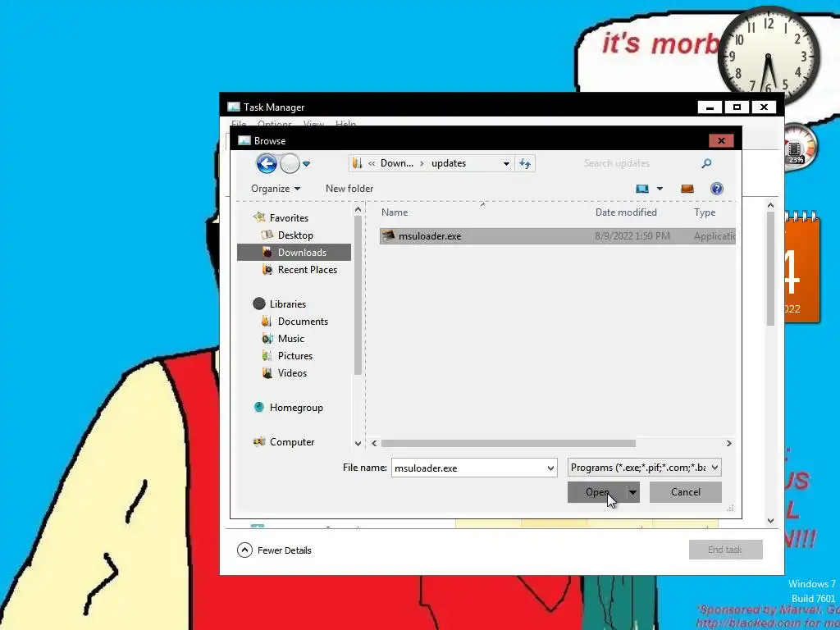Change your view icon
840x630 pixels.
coord(641,189)
